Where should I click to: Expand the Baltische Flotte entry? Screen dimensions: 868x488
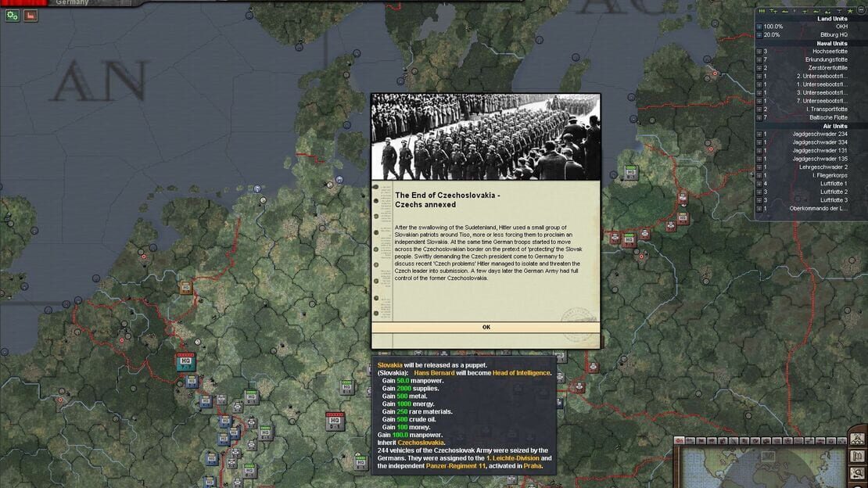[759, 117]
